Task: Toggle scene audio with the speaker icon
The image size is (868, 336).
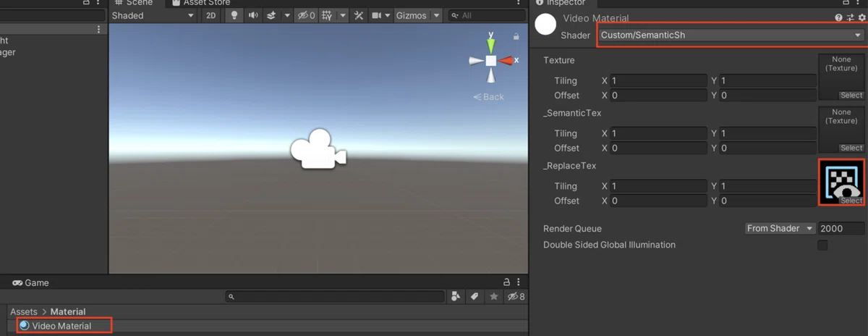Action: point(253,15)
